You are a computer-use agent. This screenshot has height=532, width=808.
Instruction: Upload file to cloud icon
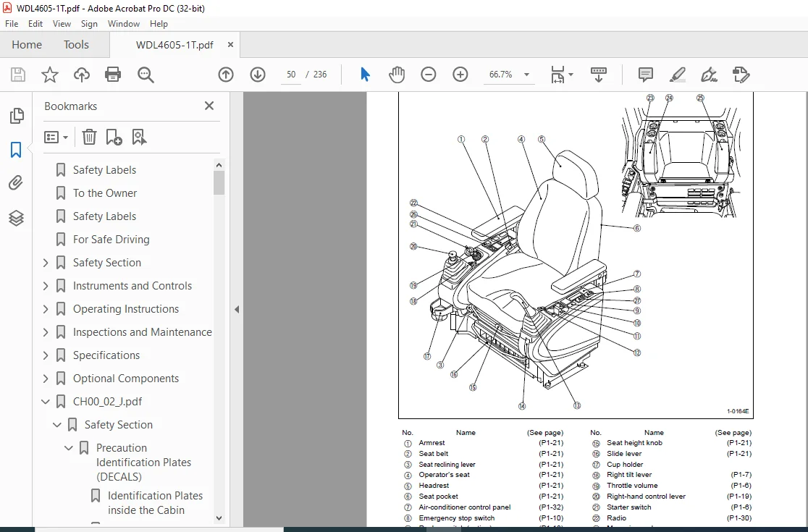pyautogui.click(x=81, y=75)
